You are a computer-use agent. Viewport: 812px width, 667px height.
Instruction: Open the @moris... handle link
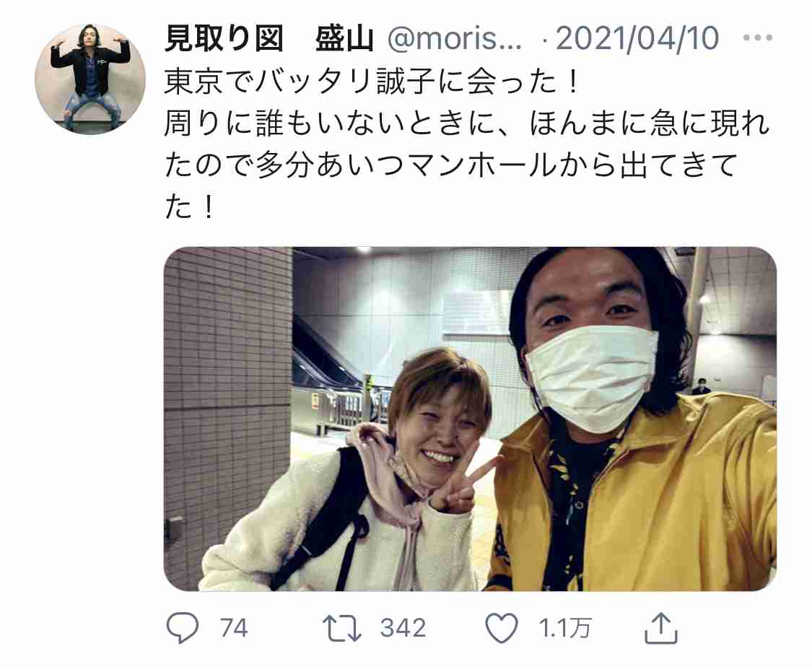[x=455, y=39]
